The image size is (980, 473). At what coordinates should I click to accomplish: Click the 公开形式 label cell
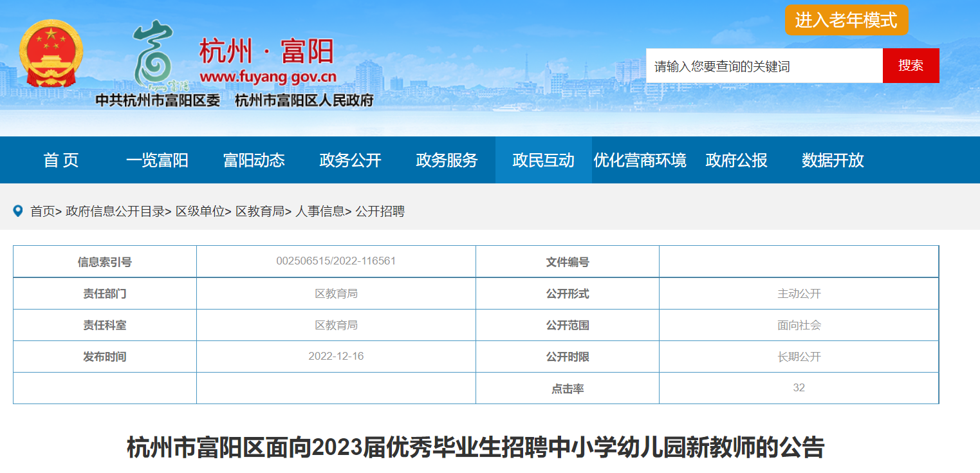pos(568,293)
